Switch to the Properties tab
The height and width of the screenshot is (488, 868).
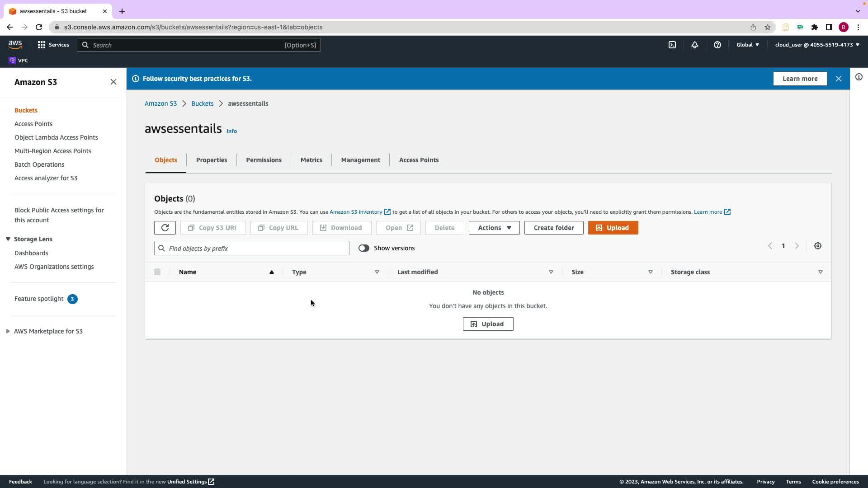click(212, 160)
